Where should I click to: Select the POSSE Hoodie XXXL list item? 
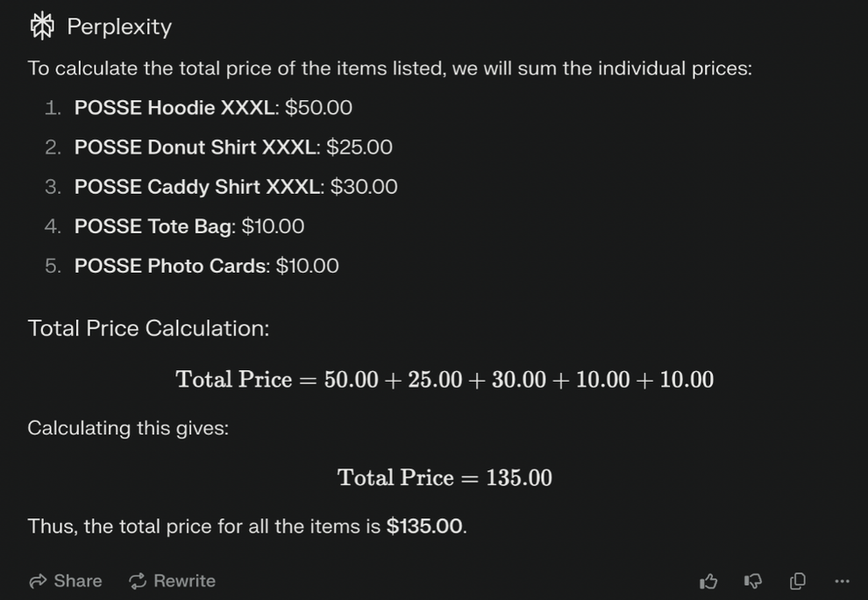pyautogui.click(x=213, y=108)
